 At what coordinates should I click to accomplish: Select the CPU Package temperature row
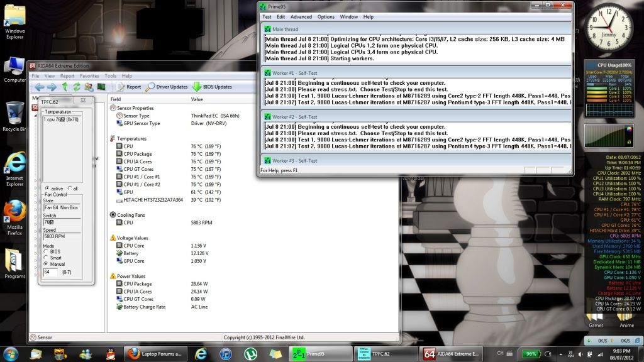169,154
